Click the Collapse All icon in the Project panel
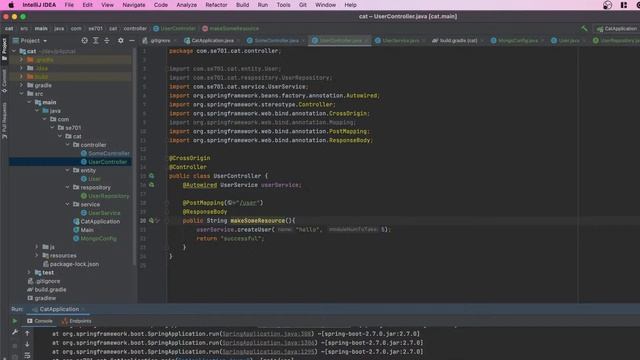640x360 pixels. click(107, 40)
